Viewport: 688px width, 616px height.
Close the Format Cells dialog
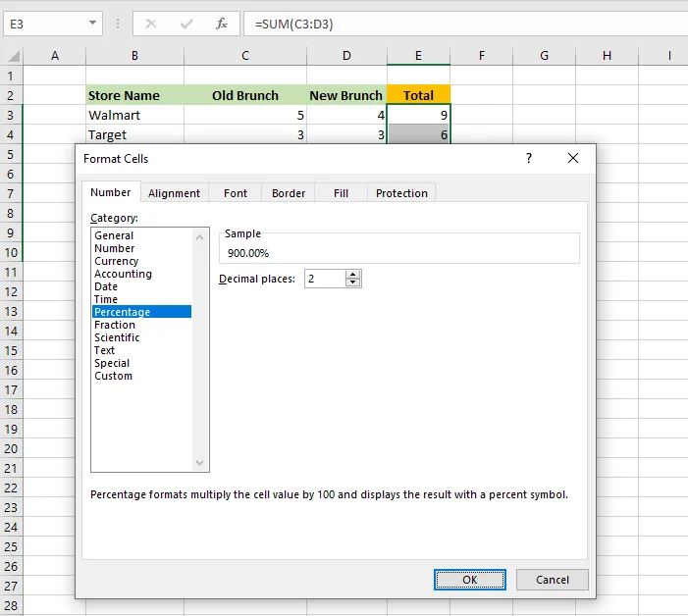573,158
